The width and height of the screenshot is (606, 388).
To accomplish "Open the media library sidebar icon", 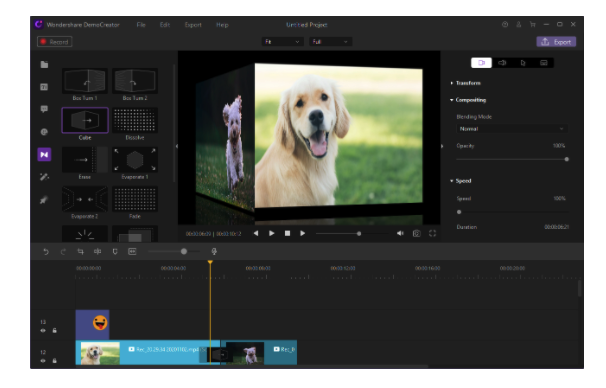I will click(44, 65).
